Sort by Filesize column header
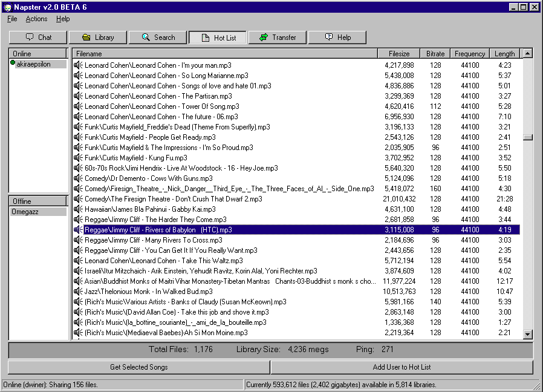 tap(399, 54)
